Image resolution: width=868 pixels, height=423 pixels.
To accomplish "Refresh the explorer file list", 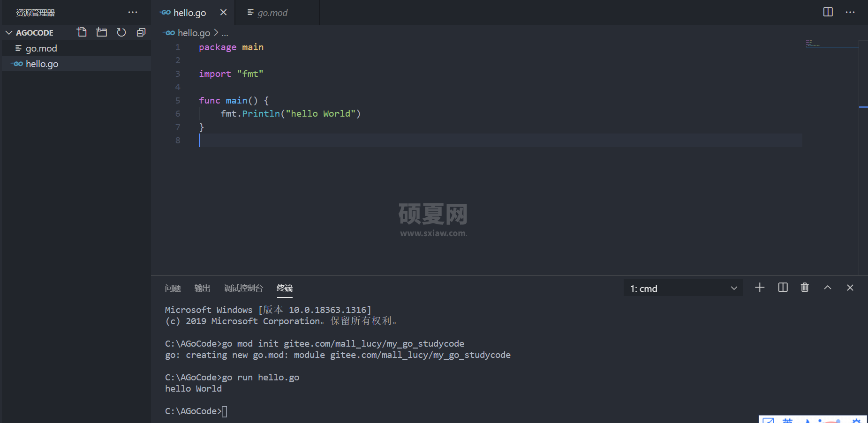I will [x=121, y=32].
